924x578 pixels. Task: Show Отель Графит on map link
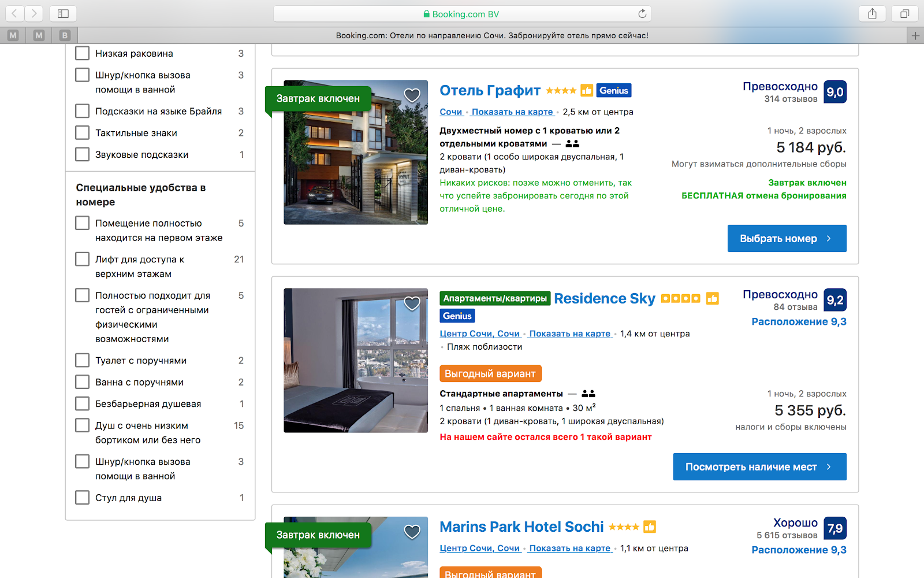pos(513,112)
